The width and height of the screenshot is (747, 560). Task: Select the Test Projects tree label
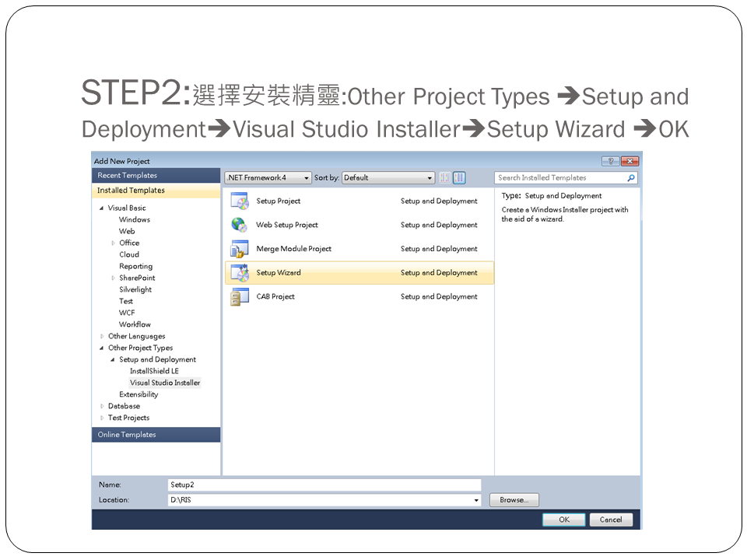click(x=128, y=418)
